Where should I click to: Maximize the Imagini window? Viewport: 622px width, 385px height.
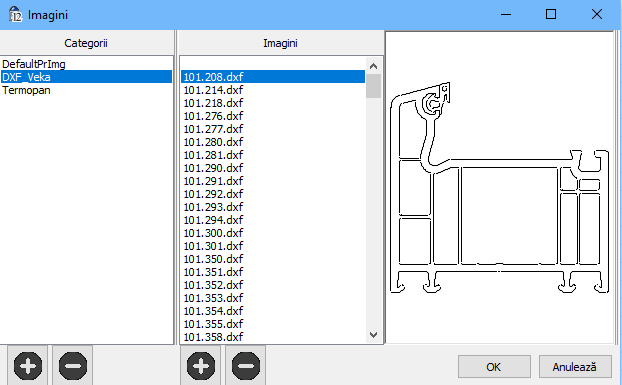pyautogui.click(x=551, y=15)
